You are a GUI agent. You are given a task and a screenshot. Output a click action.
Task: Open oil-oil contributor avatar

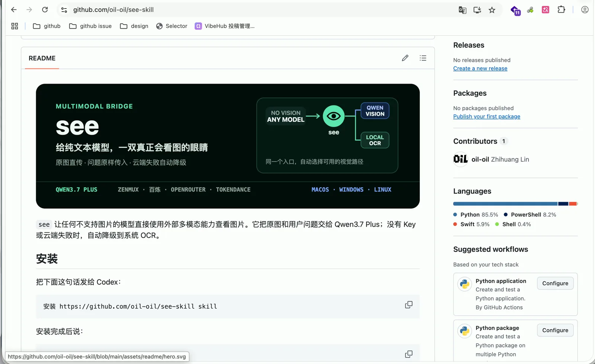click(460, 159)
